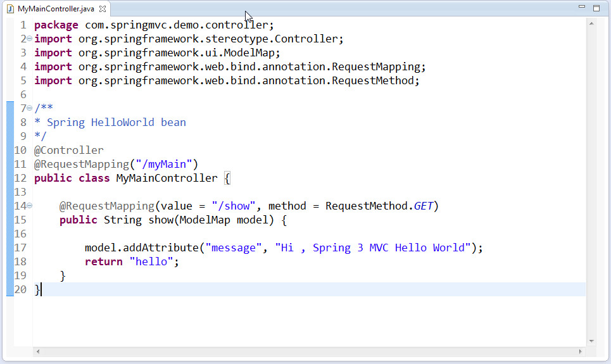The image size is (611, 364).
Task: Click the 'public class' keywords on line 12
Action: click(x=72, y=178)
